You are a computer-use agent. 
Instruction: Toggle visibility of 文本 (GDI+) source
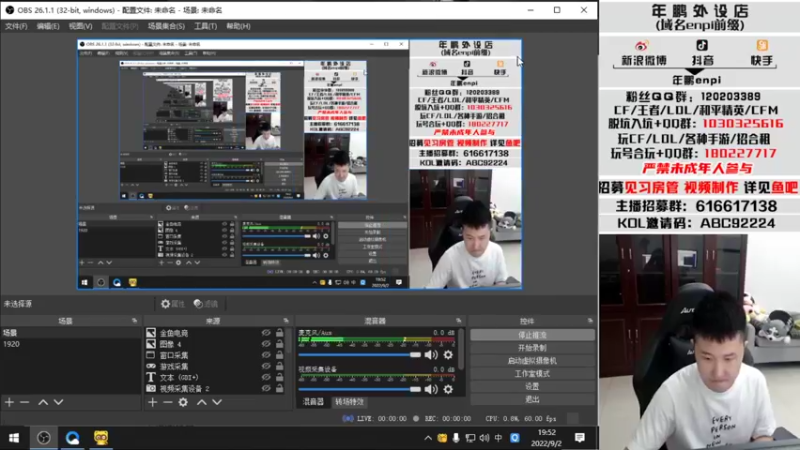point(266,378)
